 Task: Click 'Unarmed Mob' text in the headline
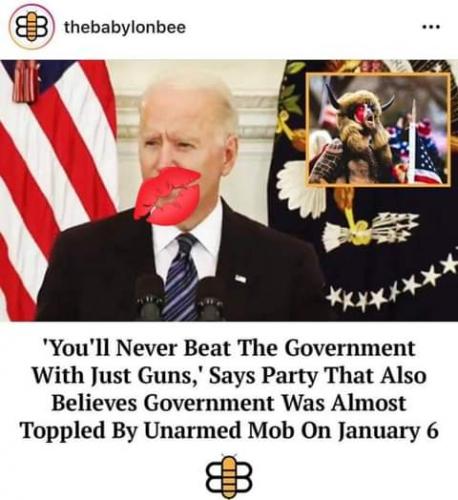[x=220, y=431]
